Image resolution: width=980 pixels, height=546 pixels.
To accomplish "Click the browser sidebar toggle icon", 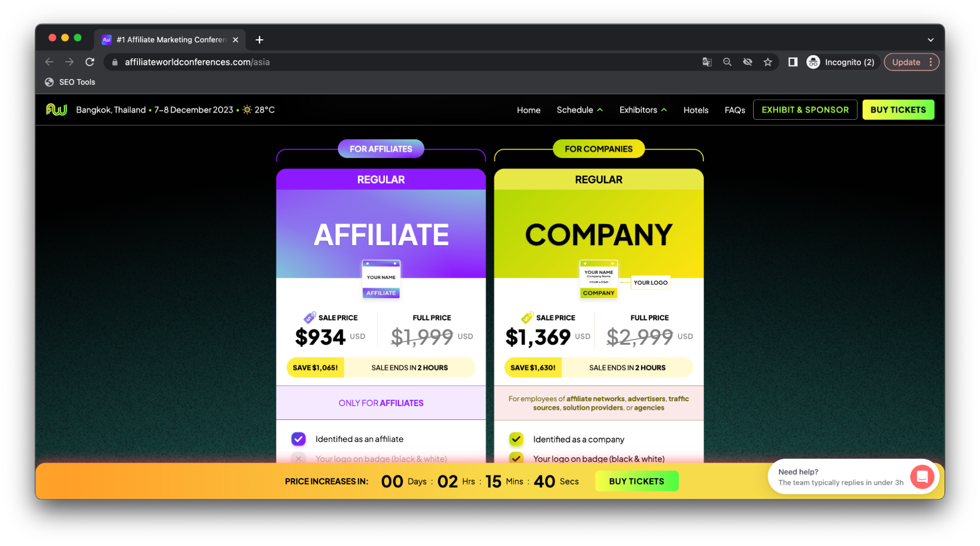I will pyautogui.click(x=791, y=62).
